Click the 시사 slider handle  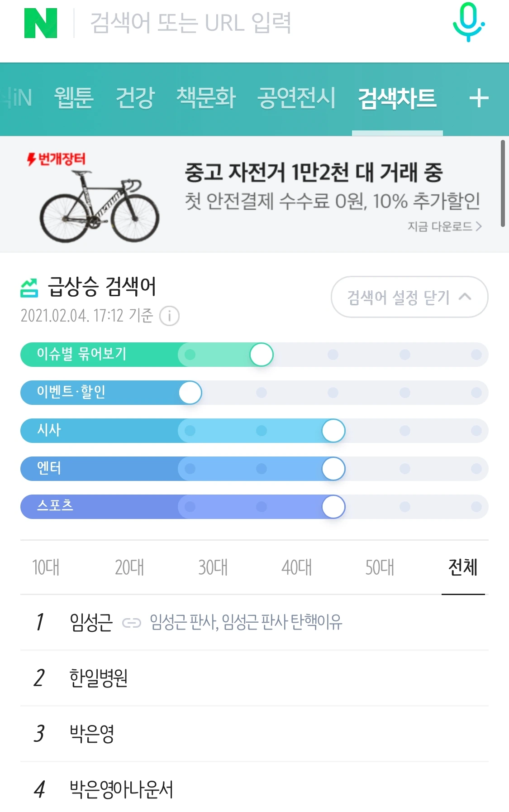pyautogui.click(x=333, y=431)
